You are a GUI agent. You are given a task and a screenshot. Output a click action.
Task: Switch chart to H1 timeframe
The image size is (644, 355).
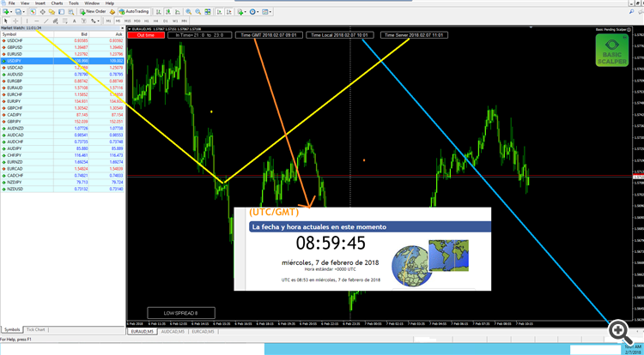pyautogui.click(x=146, y=21)
